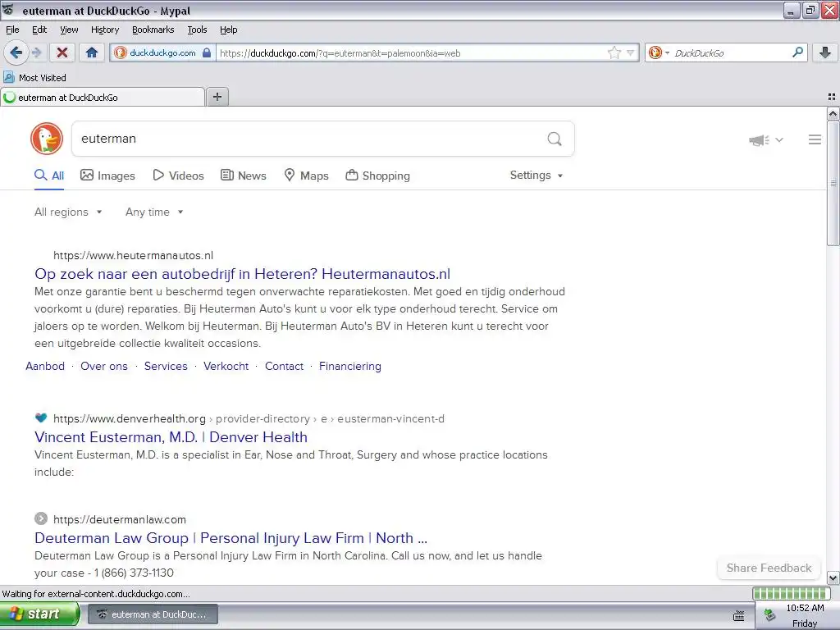Screen dimensions: 840x630
Task: Click the DuckDuckGo duck logo
Action: pos(47,139)
